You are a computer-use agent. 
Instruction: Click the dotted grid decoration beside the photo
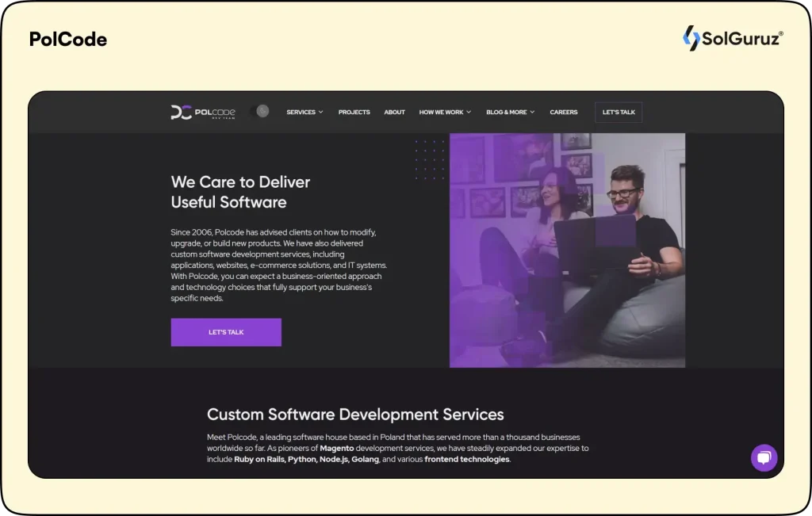point(430,159)
